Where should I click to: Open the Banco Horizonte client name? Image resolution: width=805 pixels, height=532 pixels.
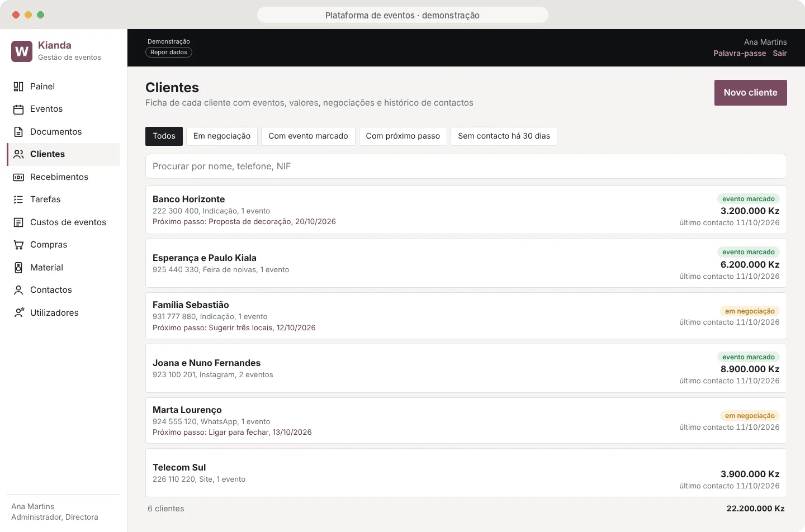tap(189, 199)
